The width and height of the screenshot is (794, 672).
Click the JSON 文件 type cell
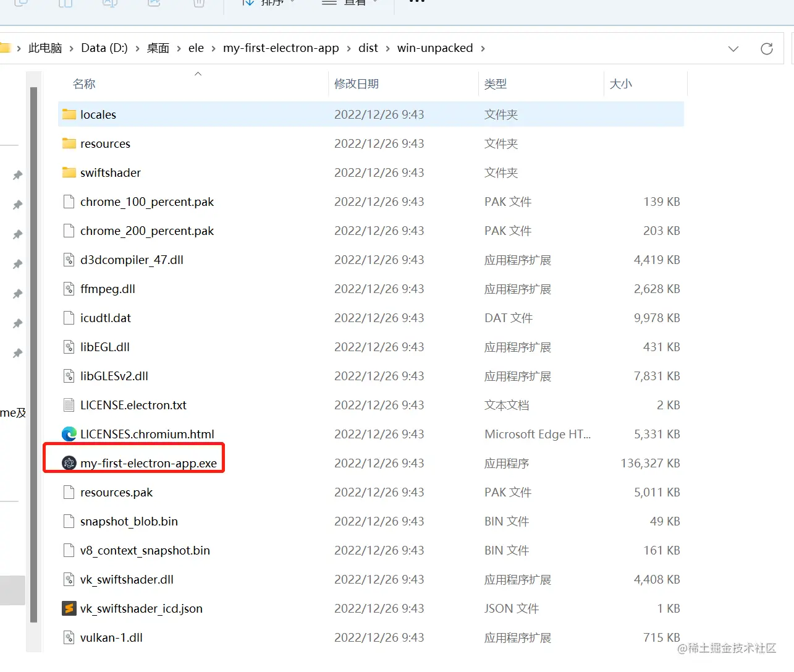512,608
